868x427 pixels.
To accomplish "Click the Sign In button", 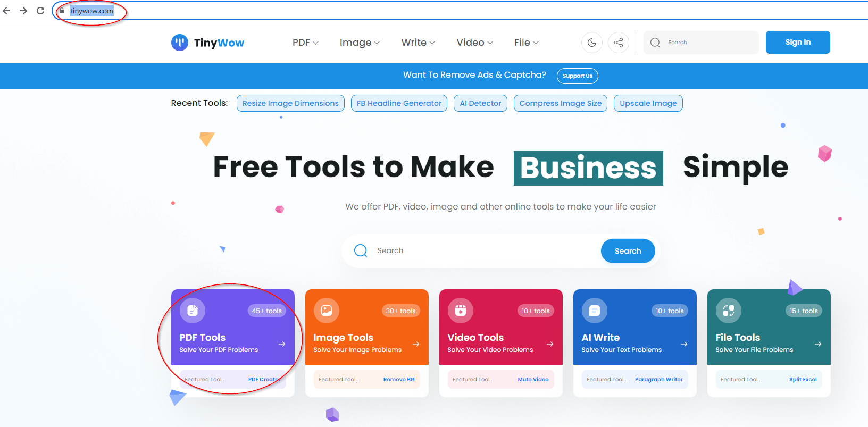I will [798, 42].
